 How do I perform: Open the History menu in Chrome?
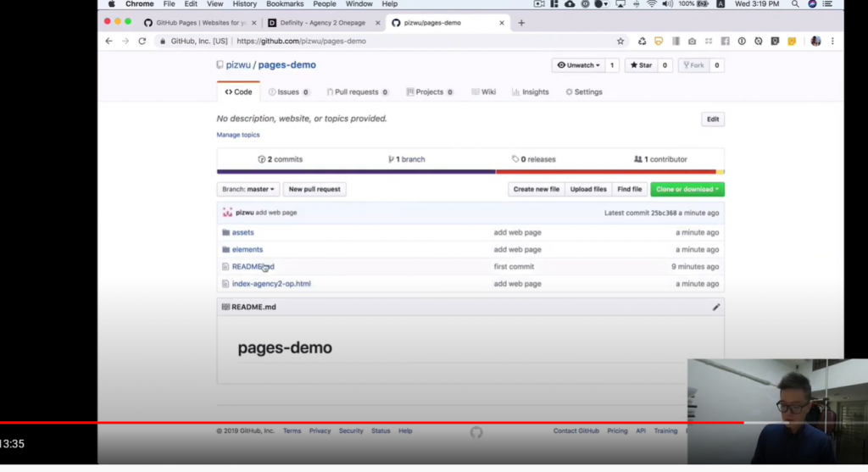[245, 4]
